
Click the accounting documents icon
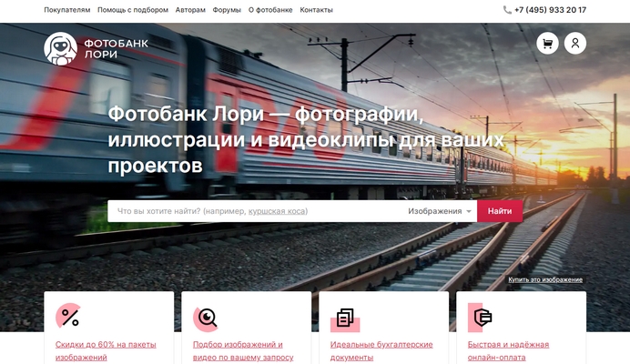345,319
